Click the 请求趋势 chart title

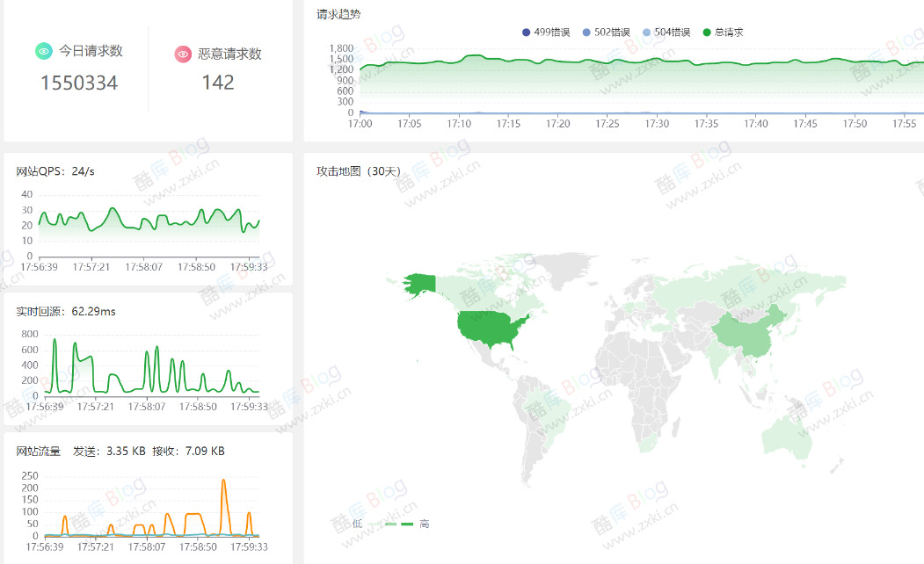[338, 14]
